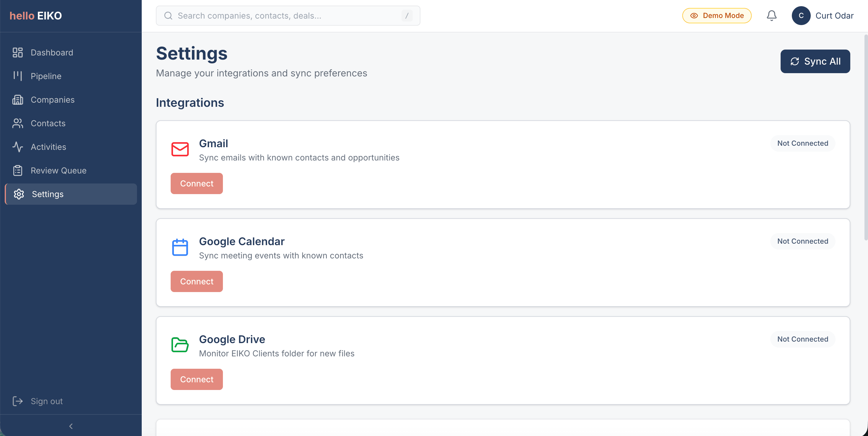868x436 pixels.
Task: Click the search companies input field
Action: click(x=288, y=16)
